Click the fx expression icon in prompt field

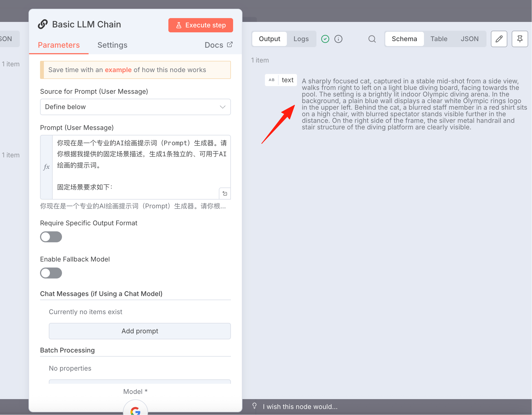pos(47,167)
